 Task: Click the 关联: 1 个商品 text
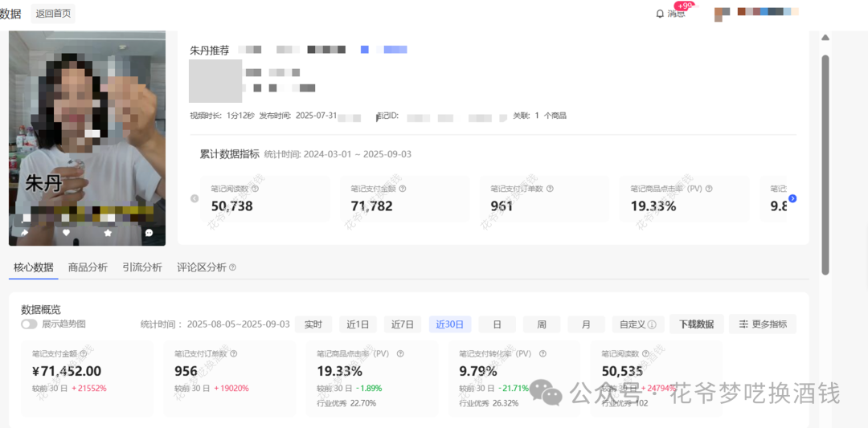[x=540, y=116]
